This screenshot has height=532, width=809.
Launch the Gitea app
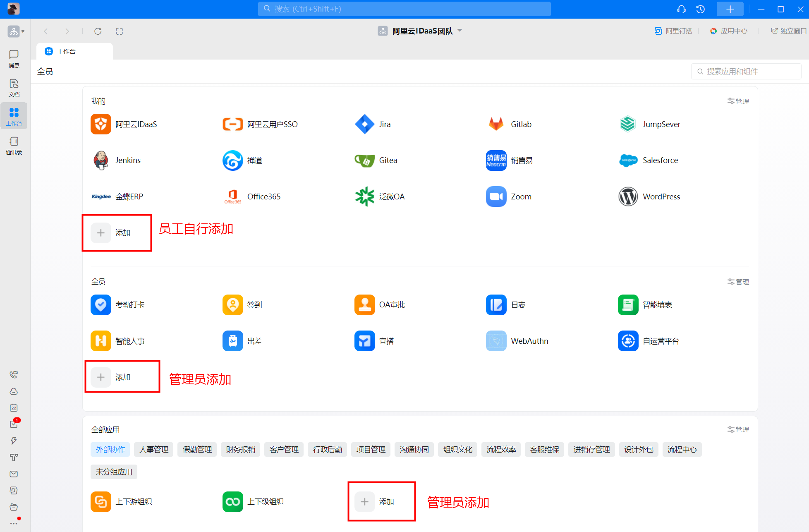(x=376, y=161)
